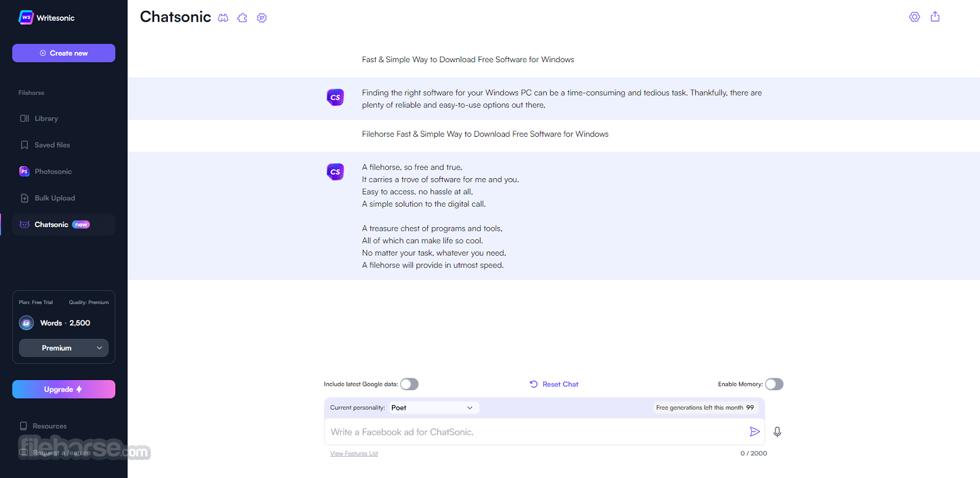Image resolution: width=980 pixels, height=478 pixels.
Task: Click the line 'A filehorse, so free and true,'
Action: click(412, 167)
